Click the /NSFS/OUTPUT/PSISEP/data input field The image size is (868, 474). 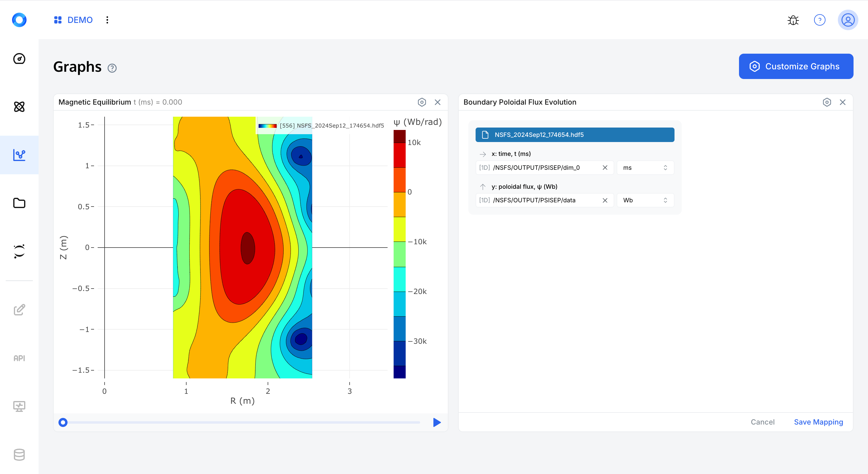[x=544, y=200]
